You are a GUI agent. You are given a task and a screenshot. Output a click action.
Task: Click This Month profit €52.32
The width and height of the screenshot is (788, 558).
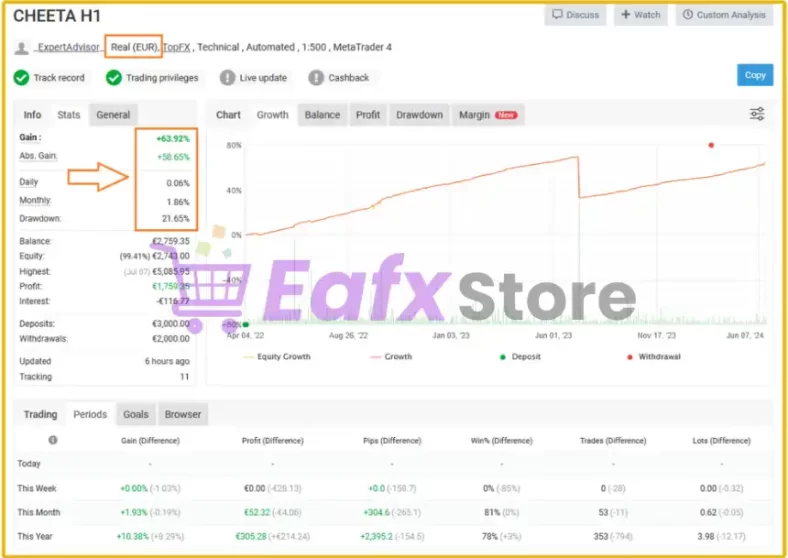click(257, 512)
